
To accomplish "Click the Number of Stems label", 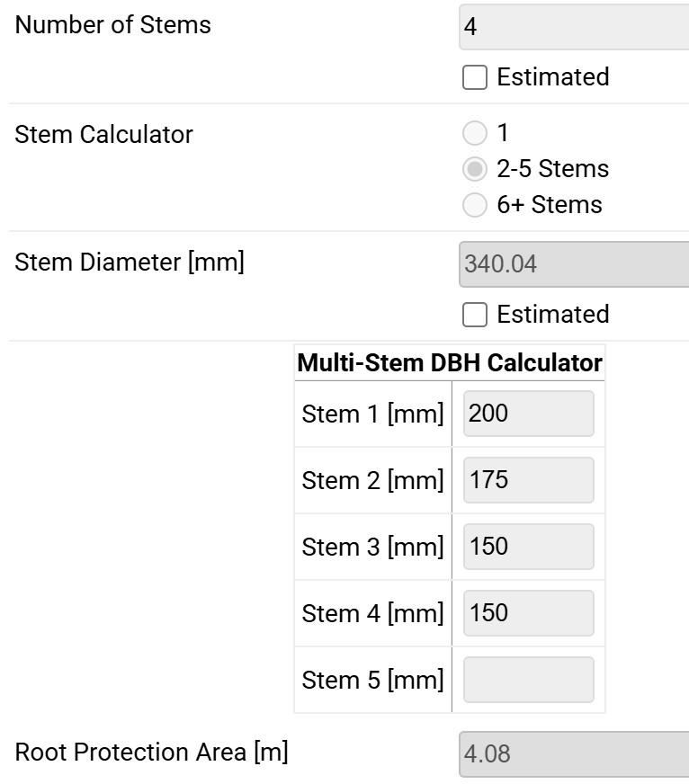I will point(113,25).
